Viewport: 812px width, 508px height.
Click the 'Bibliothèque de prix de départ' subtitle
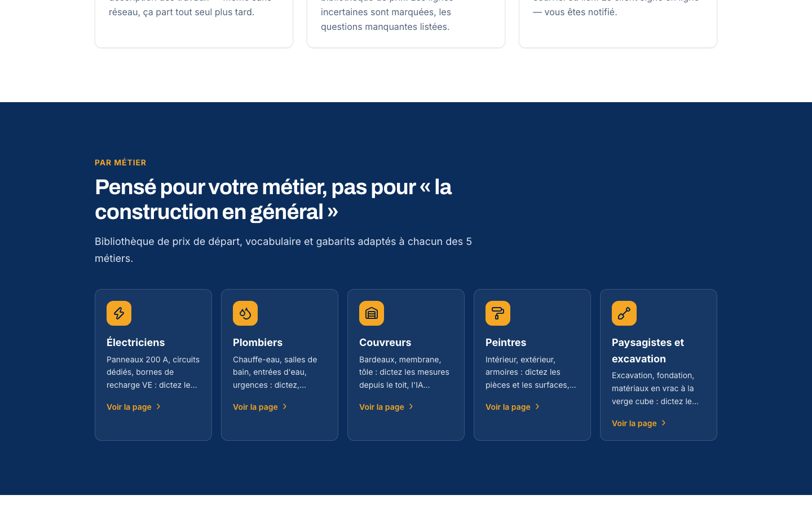284,249
